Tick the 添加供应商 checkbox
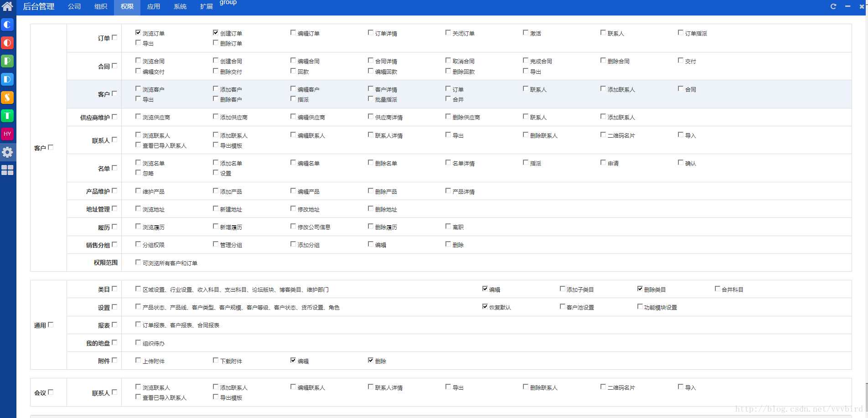The image size is (868, 418). [216, 117]
